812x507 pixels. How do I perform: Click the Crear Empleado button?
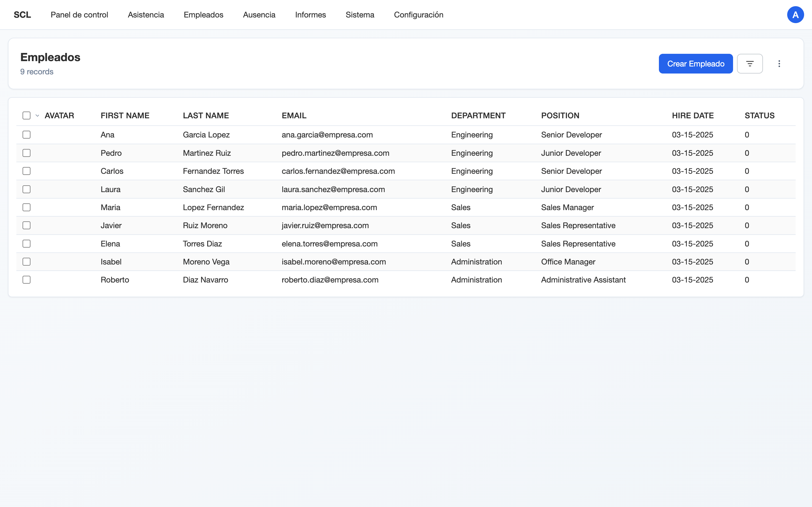[x=696, y=63]
